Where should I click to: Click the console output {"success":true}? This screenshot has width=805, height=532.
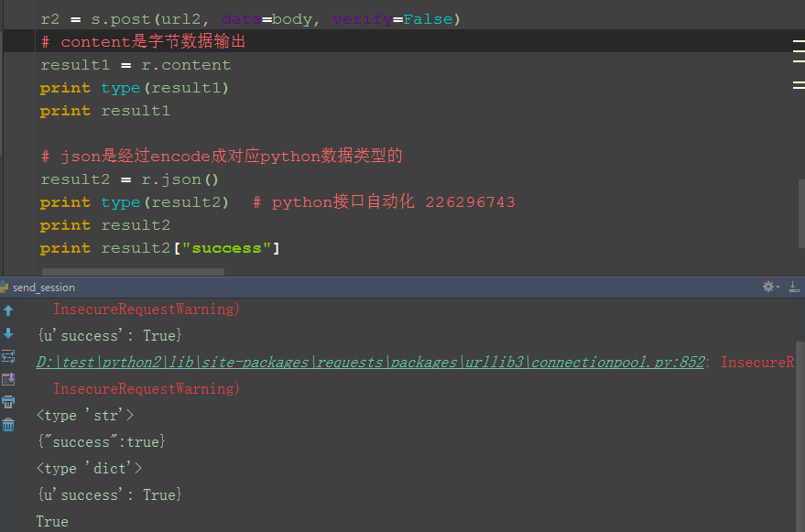coord(101,441)
